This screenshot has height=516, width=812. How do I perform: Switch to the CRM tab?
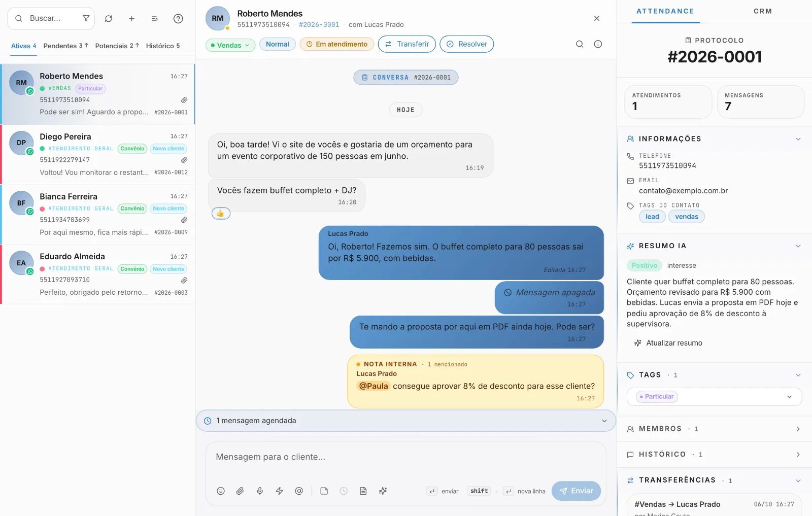click(763, 11)
